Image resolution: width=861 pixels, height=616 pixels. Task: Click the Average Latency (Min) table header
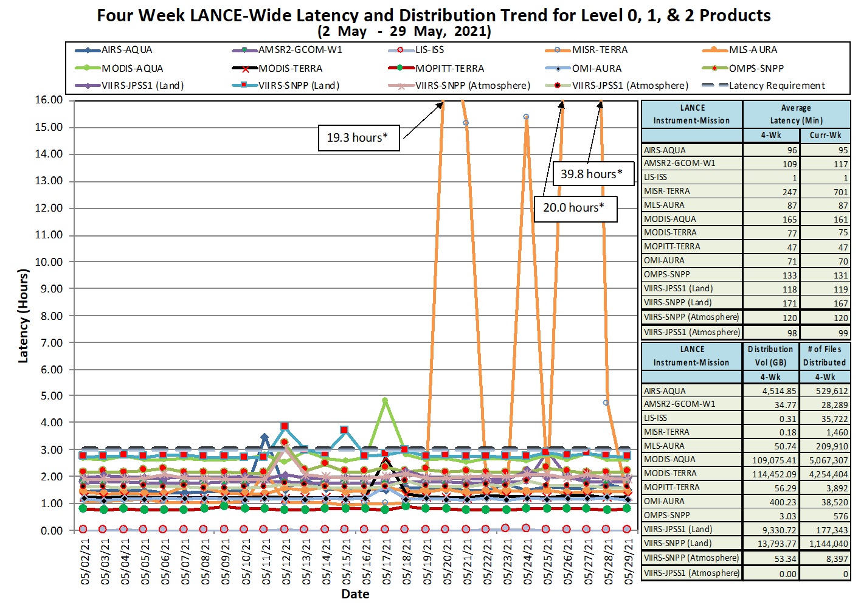[796, 114]
